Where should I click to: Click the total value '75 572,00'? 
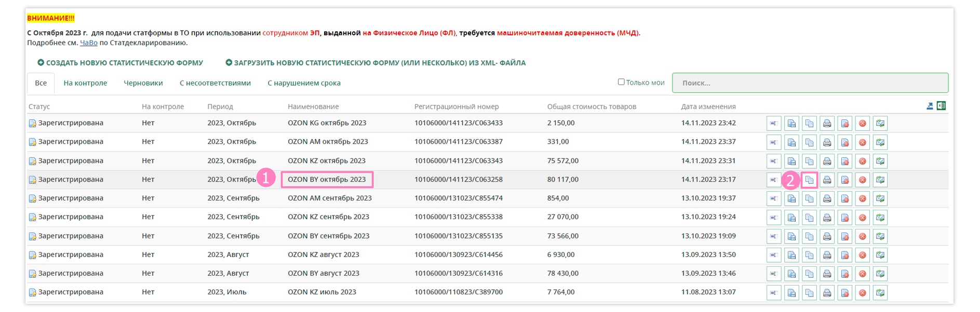[x=563, y=161]
